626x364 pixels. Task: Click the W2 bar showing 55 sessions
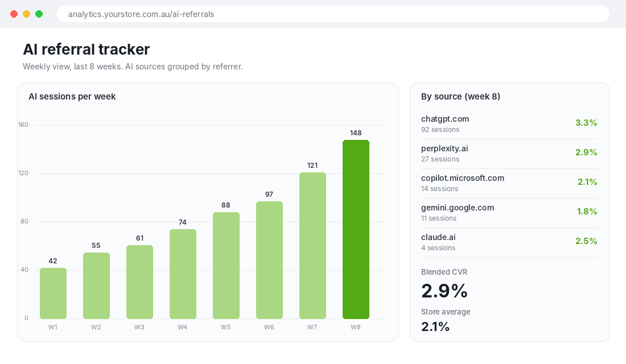coord(96,286)
